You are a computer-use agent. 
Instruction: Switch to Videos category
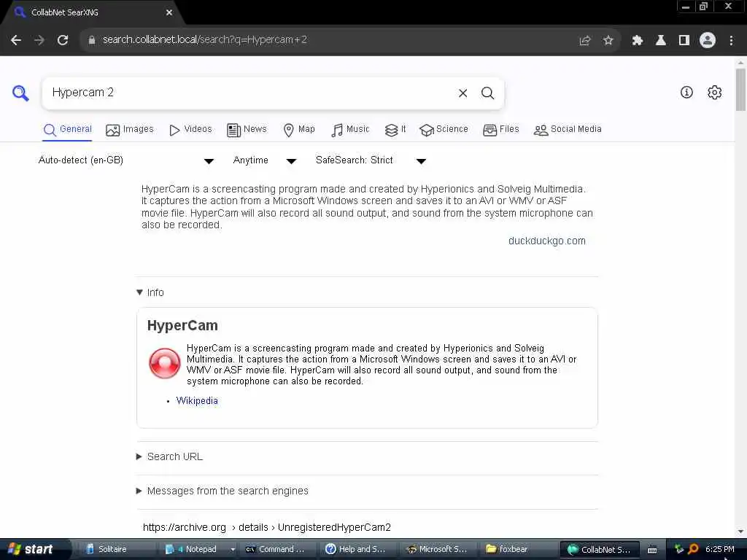(x=190, y=130)
